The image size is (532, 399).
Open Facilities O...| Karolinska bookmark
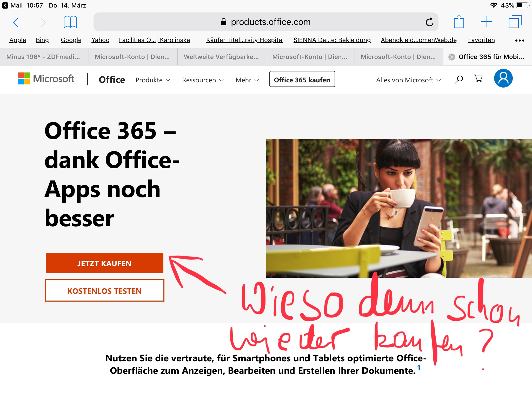pyautogui.click(x=154, y=40)
